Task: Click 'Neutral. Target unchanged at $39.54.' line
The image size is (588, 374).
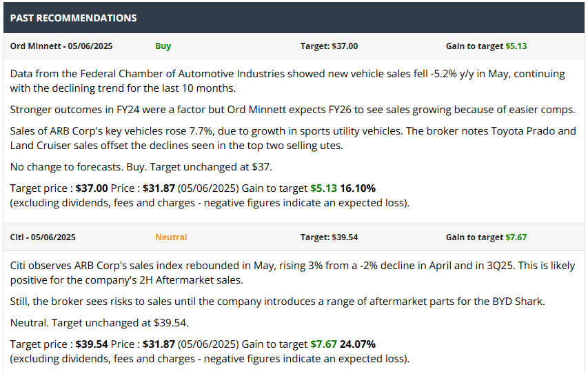Action: coord(99,322)
